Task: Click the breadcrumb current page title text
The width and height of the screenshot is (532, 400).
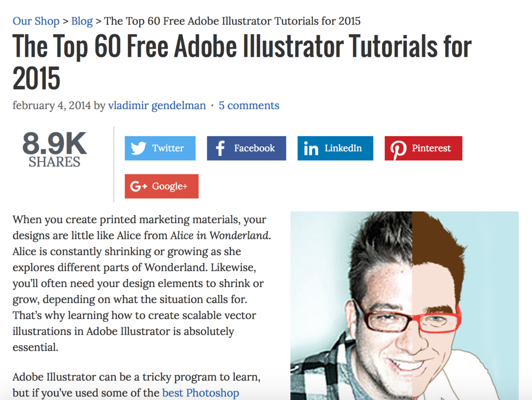Action: click(232, 21)
